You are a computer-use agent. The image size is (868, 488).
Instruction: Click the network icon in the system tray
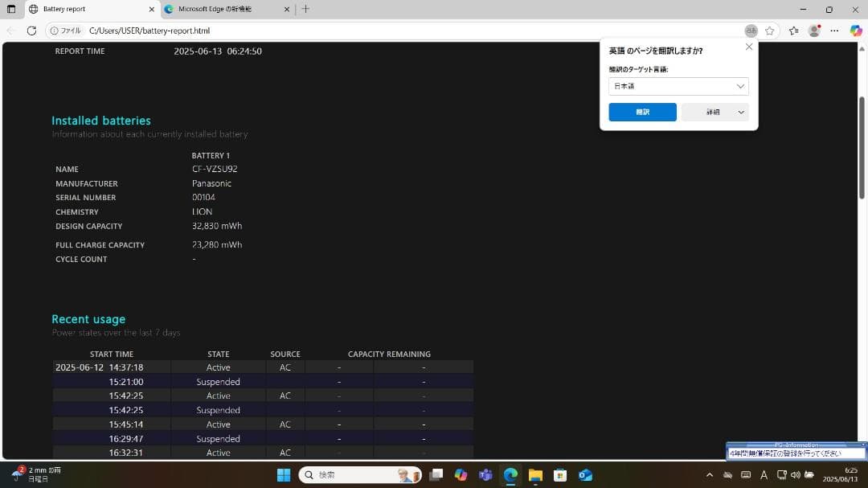click(x=781, y=475)
